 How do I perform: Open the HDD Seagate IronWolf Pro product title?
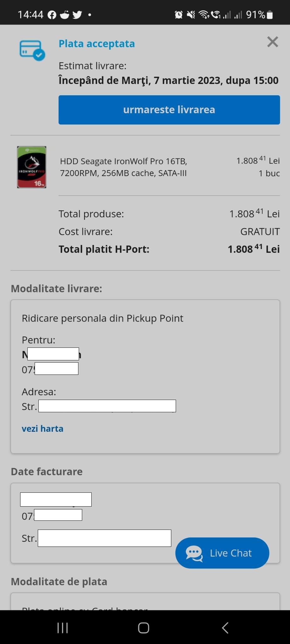point(123,167)
